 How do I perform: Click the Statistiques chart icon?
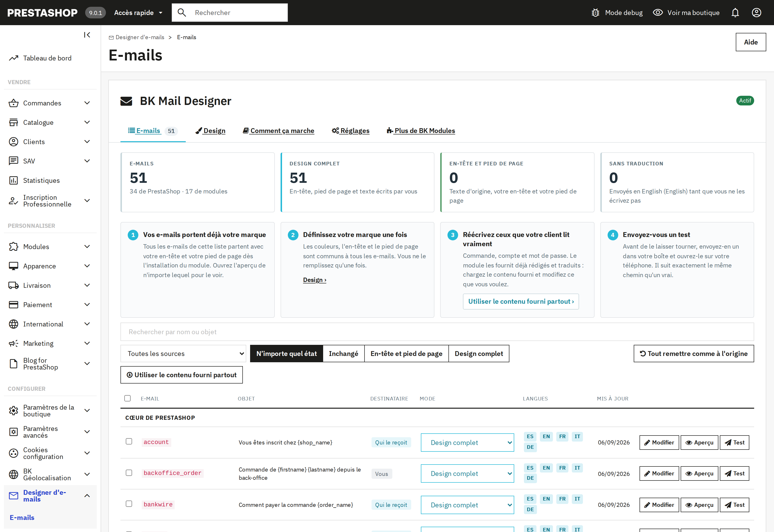(14, 180)
